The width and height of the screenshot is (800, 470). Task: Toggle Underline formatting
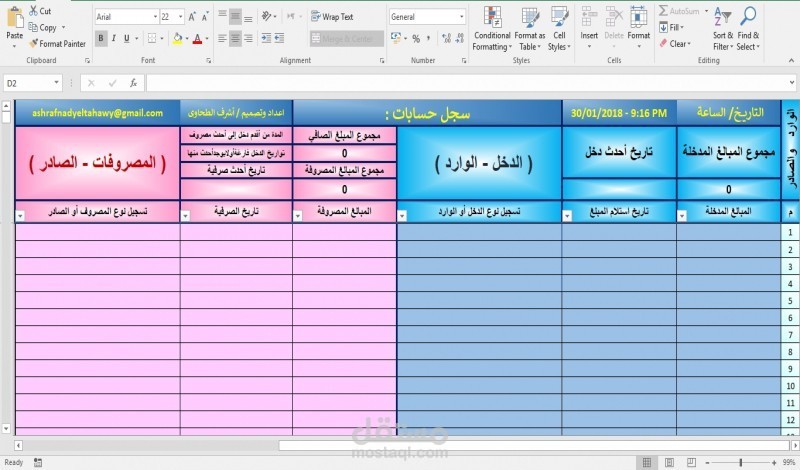coord(127,38)
